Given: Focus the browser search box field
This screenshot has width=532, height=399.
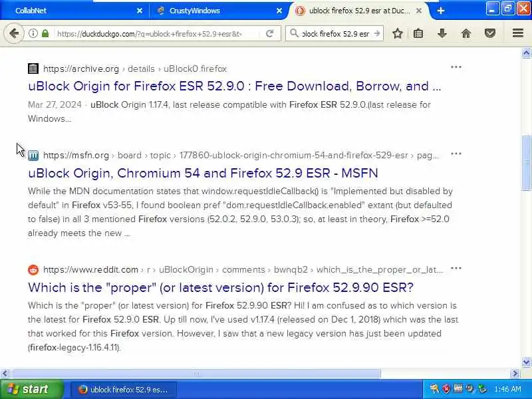Looking at the screenshot, I should coord(335,34).
